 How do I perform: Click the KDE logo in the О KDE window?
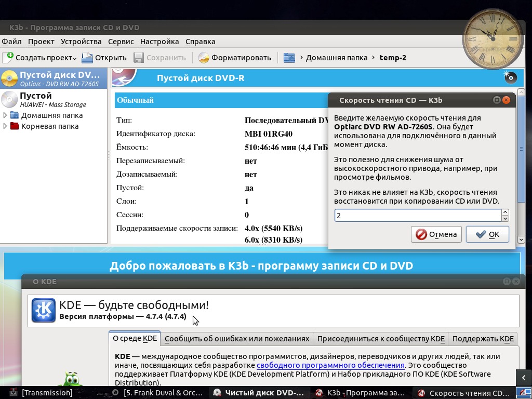[x=44, y=310]
